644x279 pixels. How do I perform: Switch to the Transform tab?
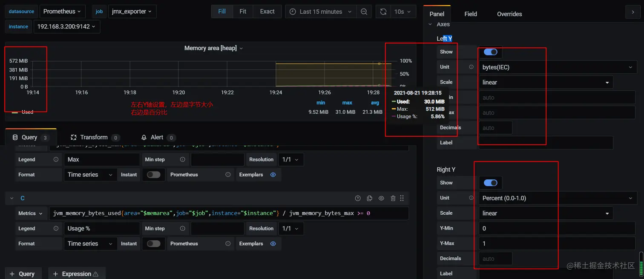[95, 137]
